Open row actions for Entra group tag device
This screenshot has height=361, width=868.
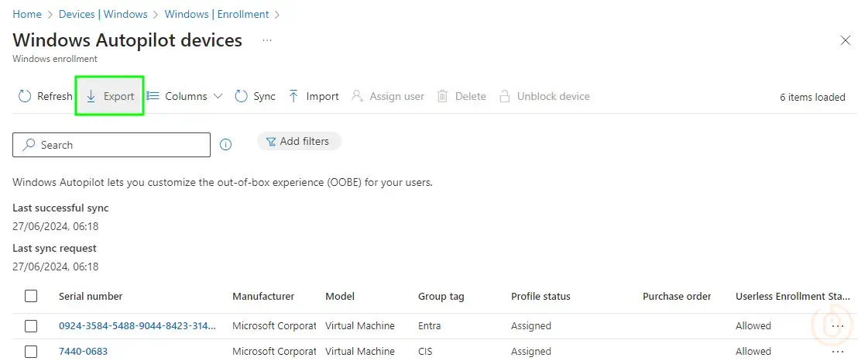(x=837, y=326)
